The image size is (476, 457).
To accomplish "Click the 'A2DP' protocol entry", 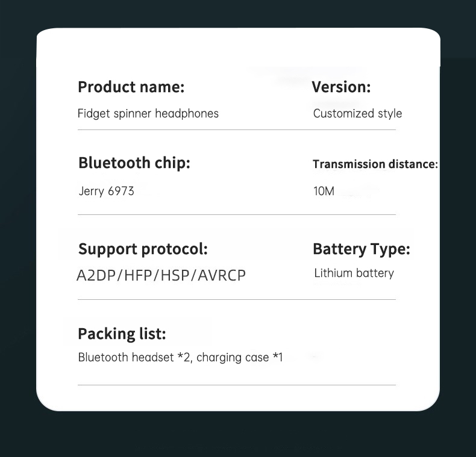I will point(96,276).
